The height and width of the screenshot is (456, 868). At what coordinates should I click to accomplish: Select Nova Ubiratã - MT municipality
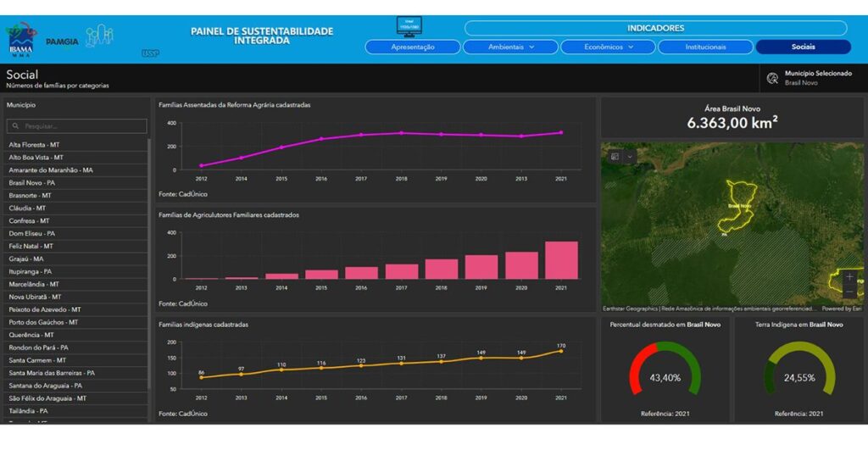point(75,298)
